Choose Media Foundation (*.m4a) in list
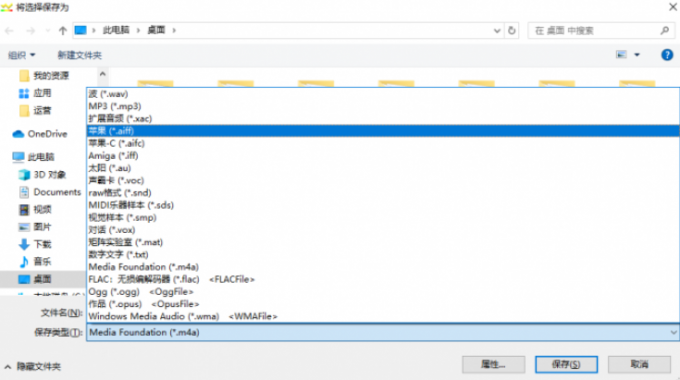 [x=383, y=267]
